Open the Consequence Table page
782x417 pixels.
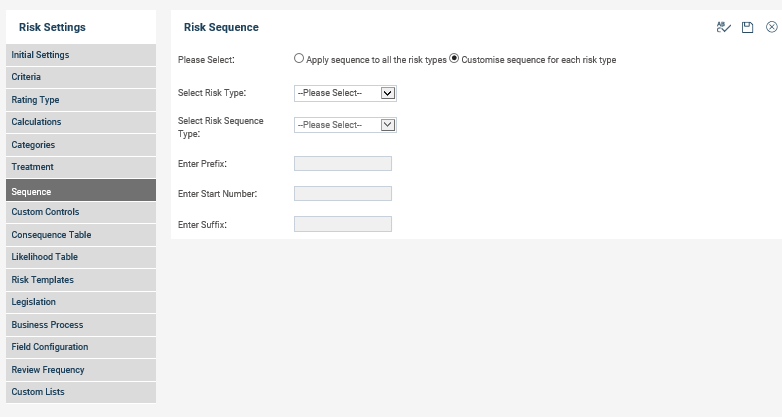pos(81,235)
